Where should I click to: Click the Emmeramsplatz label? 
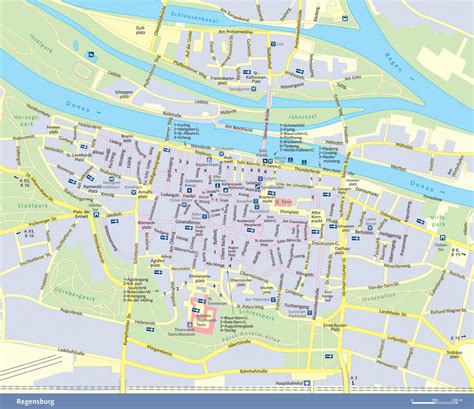click(200, 278)
